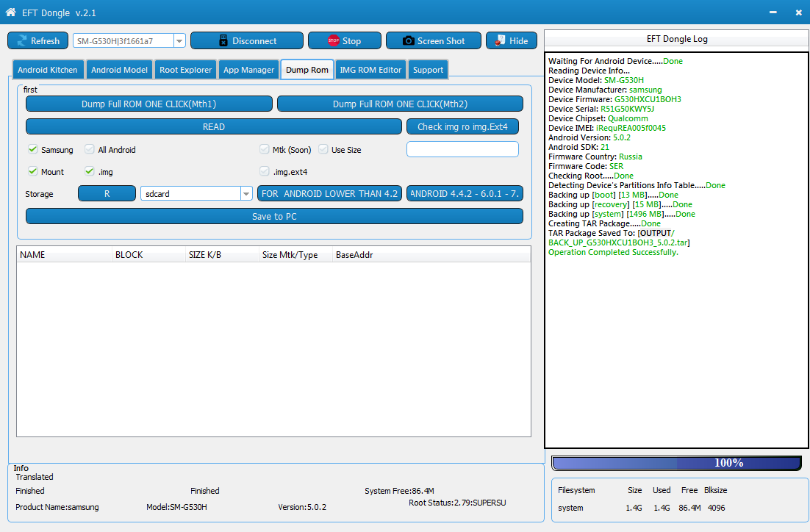Open the device selector dropdown SM-G530H
This screenshot has width=810, height=532.
[x=179, y=41]
